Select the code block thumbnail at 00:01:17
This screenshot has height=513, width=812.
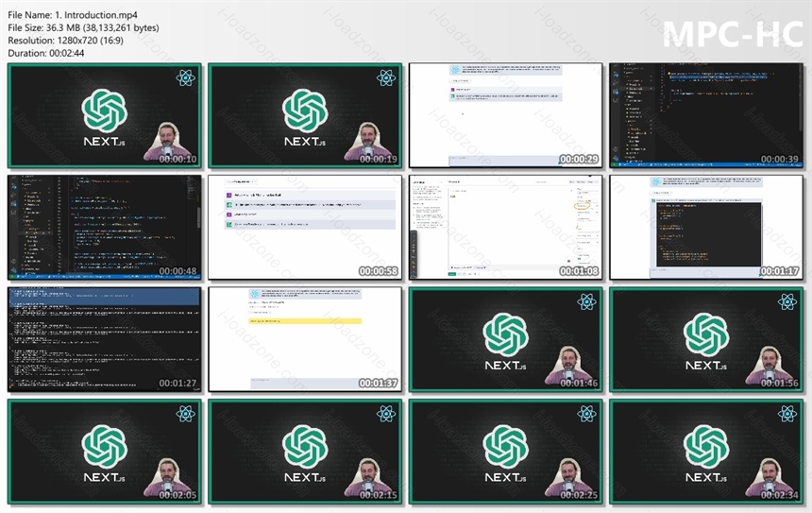[706, 228]
